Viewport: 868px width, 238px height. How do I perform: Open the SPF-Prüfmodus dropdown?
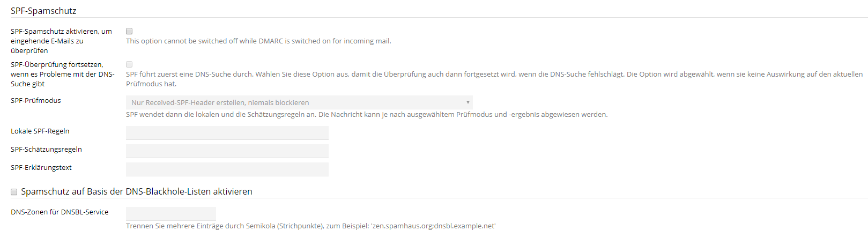(x=299, y=102)
